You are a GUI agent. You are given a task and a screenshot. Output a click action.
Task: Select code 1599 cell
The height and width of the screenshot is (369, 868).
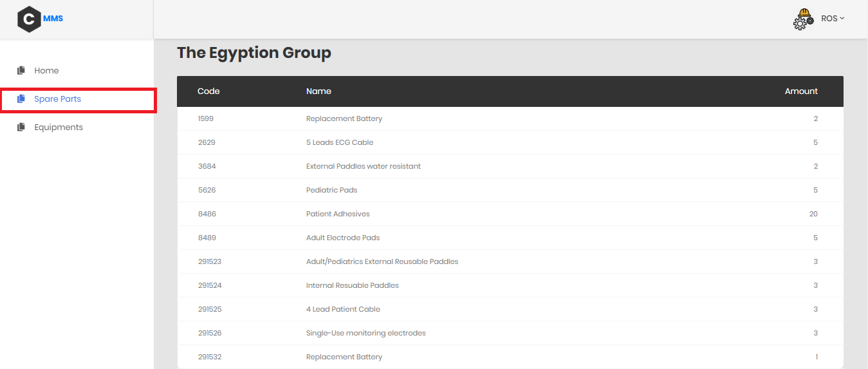[207, 118]
